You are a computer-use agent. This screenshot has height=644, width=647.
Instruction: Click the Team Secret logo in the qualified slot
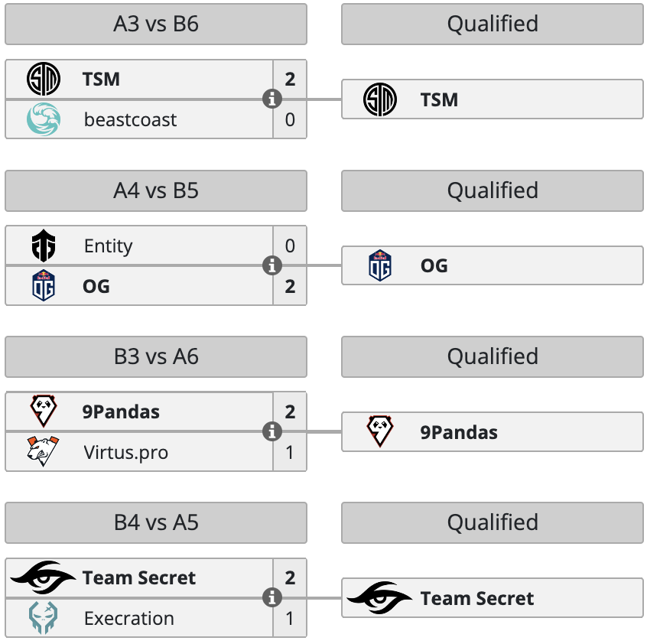click(379, 598)
